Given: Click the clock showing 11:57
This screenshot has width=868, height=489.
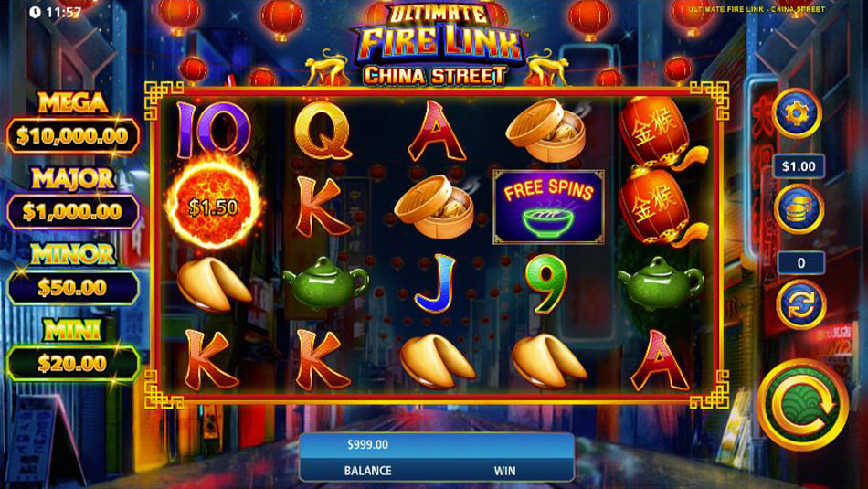Looking at the screenshot, I should (x=55, y=12).
